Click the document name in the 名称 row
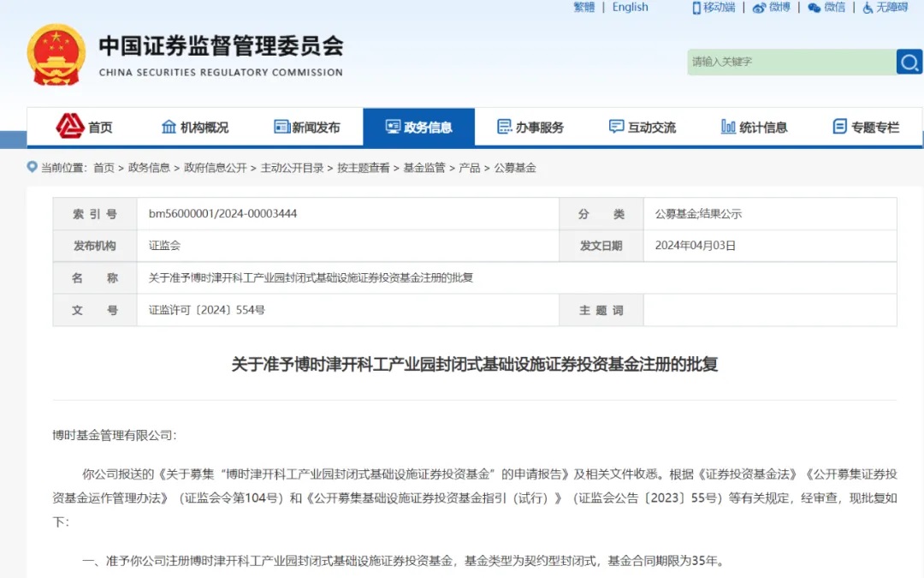 click(x=311, y=277)
